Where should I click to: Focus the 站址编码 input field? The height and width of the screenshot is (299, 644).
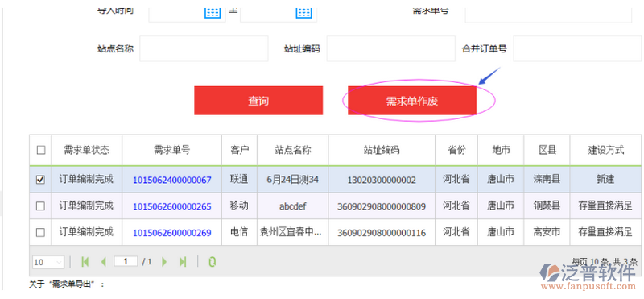point(391,48)
